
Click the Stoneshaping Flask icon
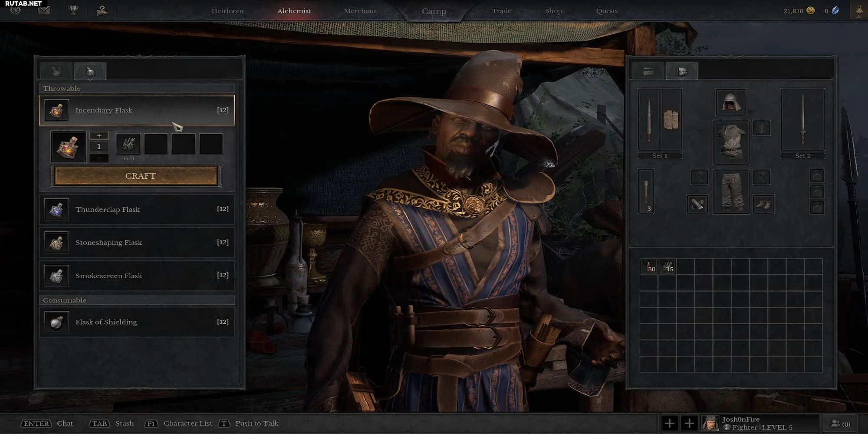(x=56, y=242)
